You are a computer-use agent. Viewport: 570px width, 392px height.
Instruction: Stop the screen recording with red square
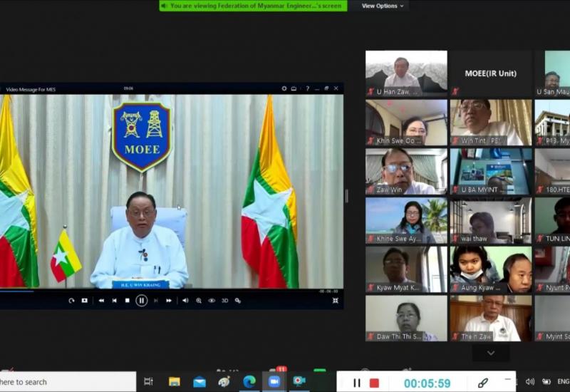374,383
